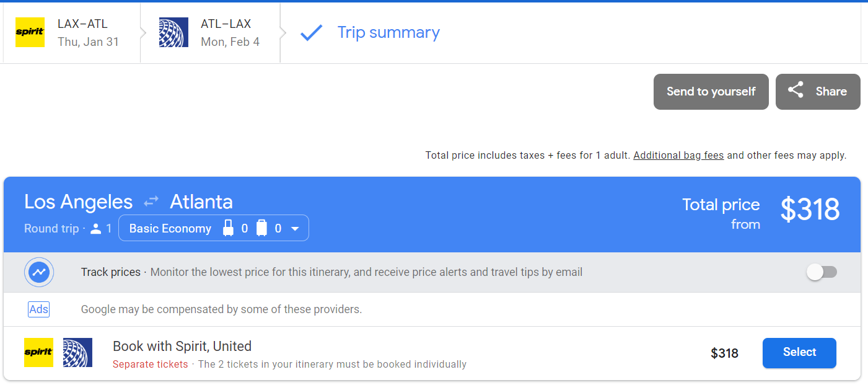Open the Additional bag fees link
Viewport: 868px width, 390px height.
click(x=678, y=155)
